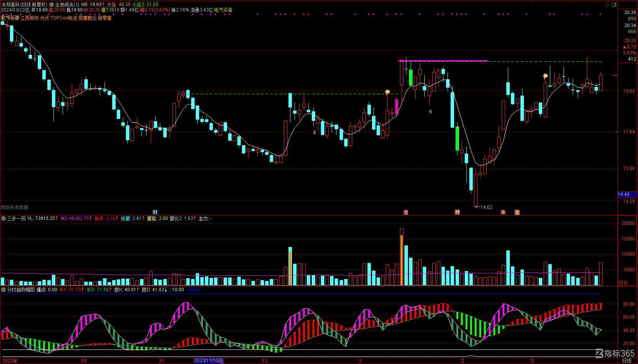Click the 日线 period label at bottom right
The width and height of the screenshot is (638, 364).
[x=627, y=361]
